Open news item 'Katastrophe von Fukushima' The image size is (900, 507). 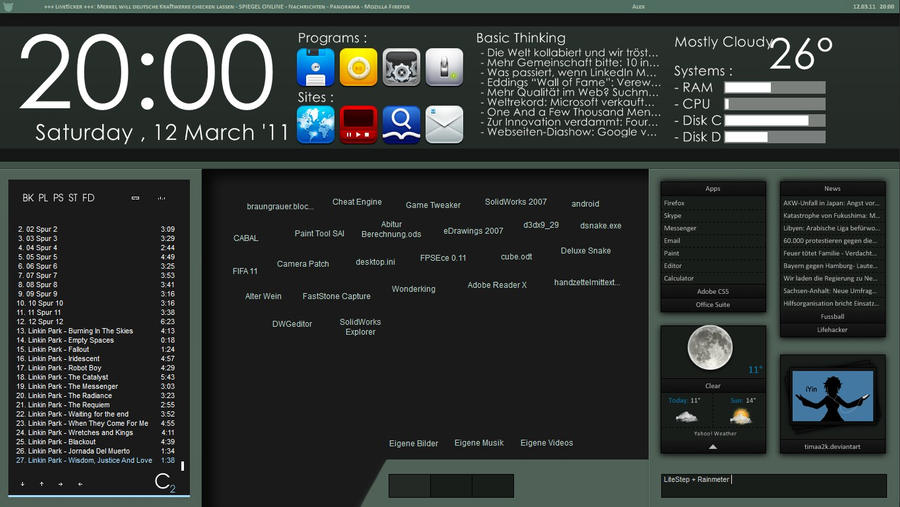pyautogui.click(x=831, y=216)
